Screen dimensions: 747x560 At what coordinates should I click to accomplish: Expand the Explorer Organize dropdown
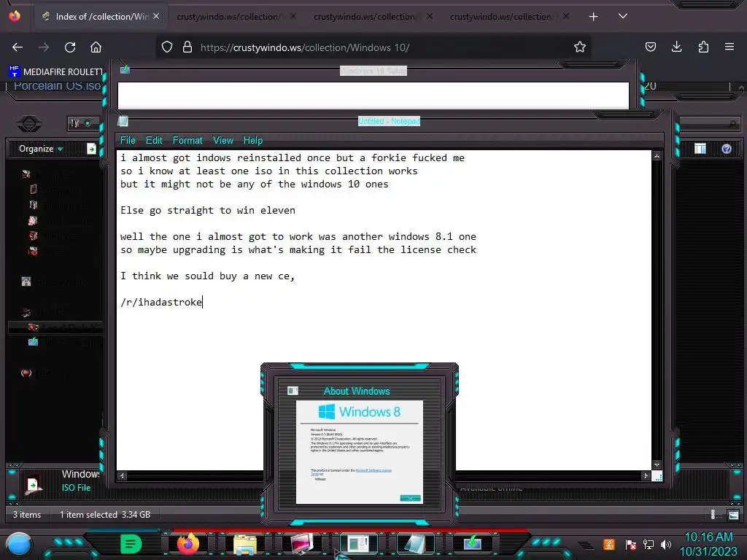point(41,149)
